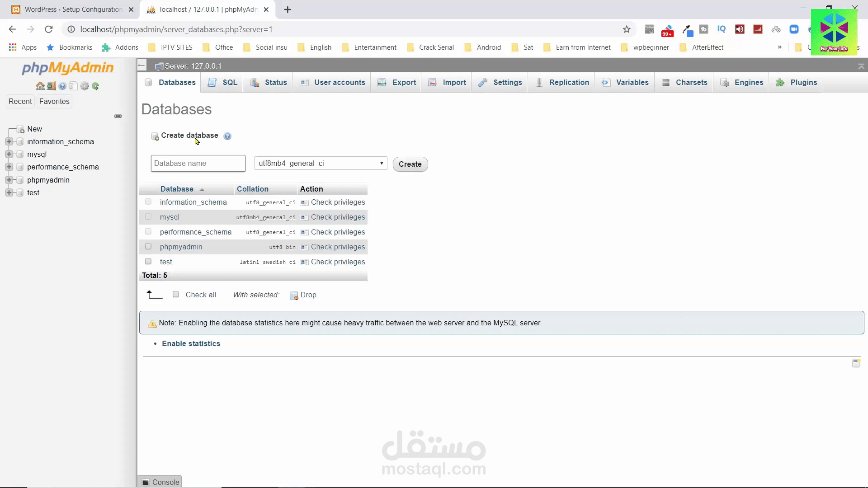The image size is (868, 488).
Task: Click the Enable statistics link
Action: 191,344
